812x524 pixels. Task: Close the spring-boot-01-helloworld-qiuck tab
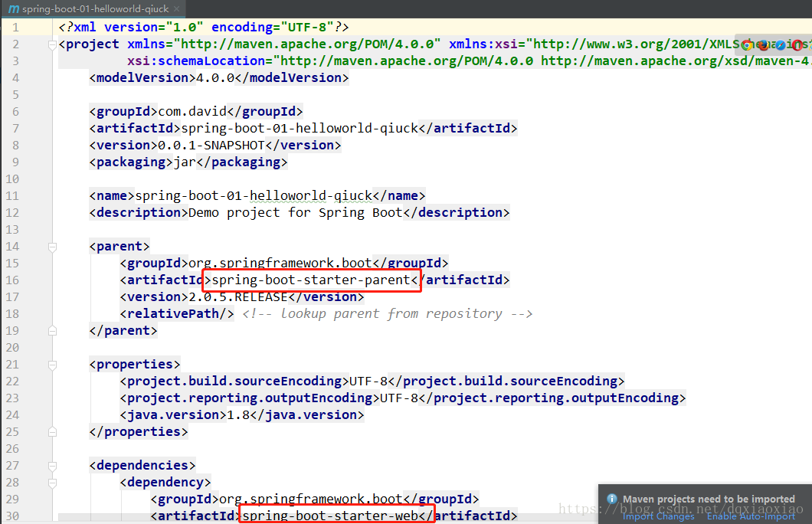177,10
